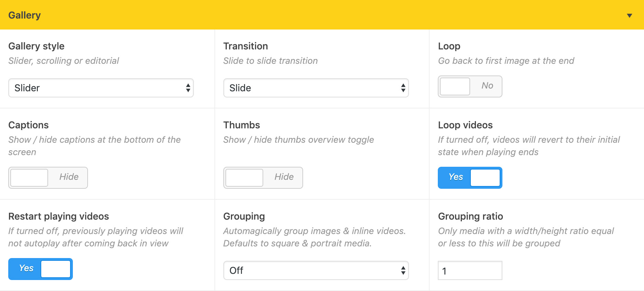Open the Gallery style Slider dropdown
The height and width of the screenshot is (291, 644).
point(101,88)
